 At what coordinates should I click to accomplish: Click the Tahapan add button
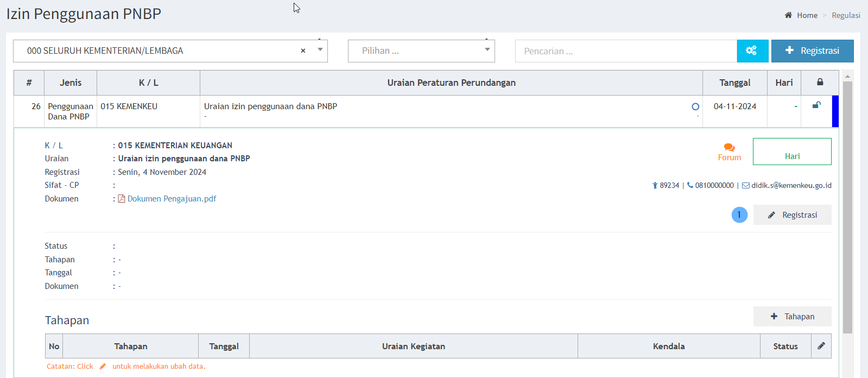tap(792, 317)
